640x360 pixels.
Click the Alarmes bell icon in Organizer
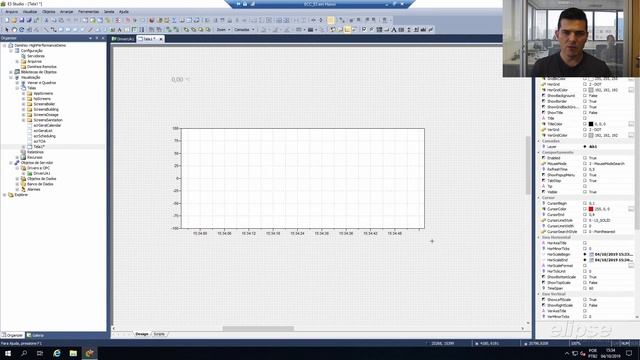click(x=23, y=189)
